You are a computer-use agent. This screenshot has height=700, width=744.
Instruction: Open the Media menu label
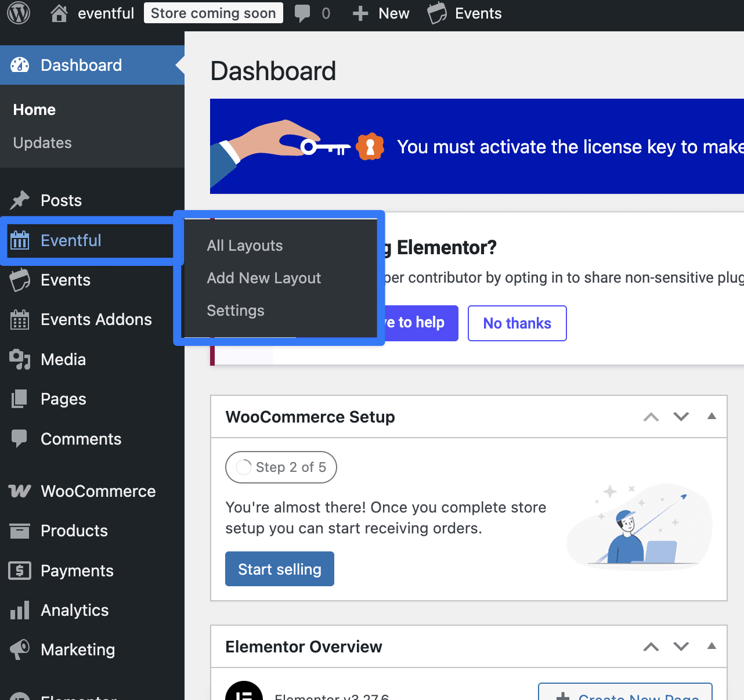[x=63, y=359]
